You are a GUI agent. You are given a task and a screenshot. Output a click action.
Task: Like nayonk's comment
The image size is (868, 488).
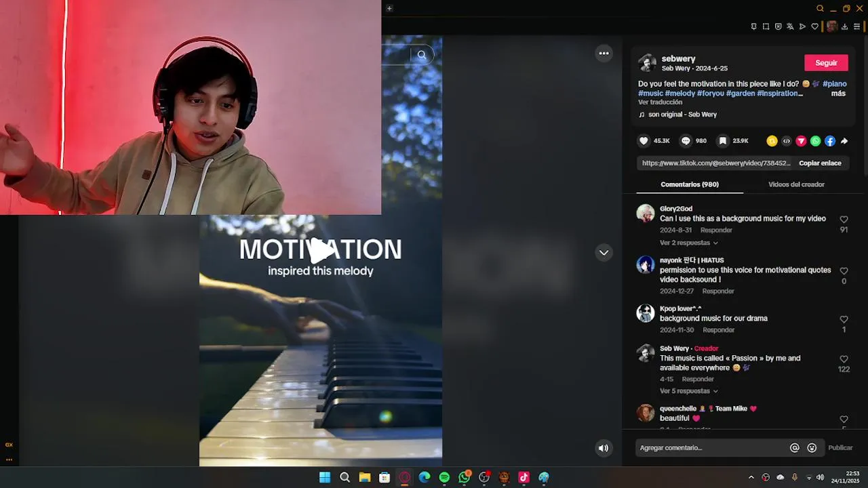tap(844, 271)
